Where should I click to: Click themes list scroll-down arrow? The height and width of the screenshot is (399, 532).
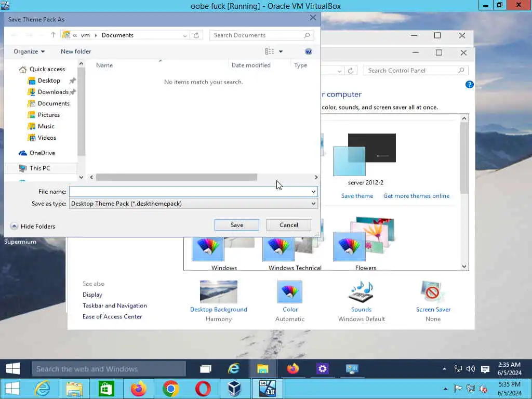click(x=464, y=267)
